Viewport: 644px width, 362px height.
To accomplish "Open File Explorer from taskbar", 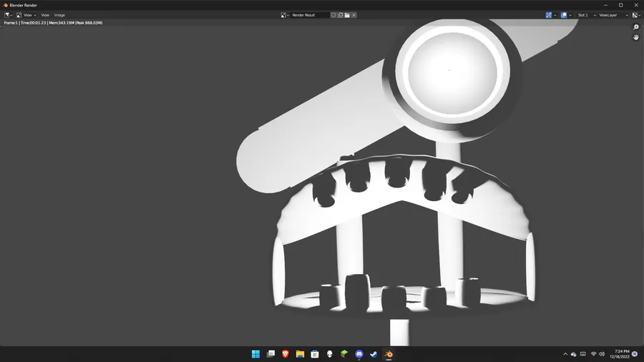I will [301, 354].
